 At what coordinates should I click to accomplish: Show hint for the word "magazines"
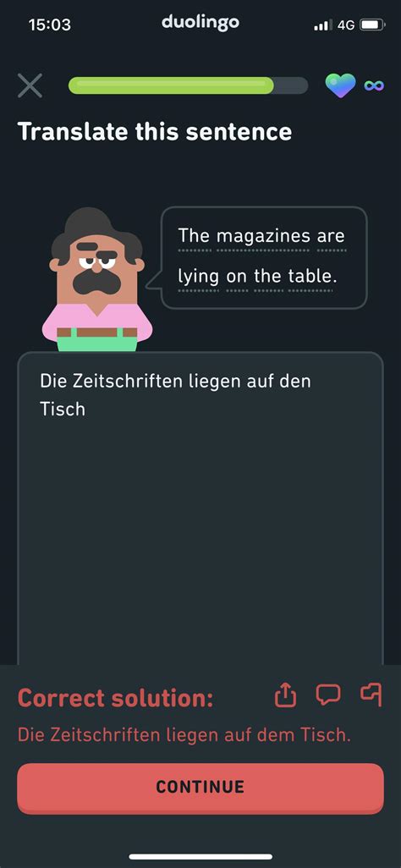263,236
